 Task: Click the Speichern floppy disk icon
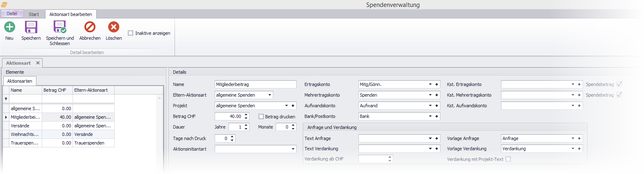(x=31, y=27)
